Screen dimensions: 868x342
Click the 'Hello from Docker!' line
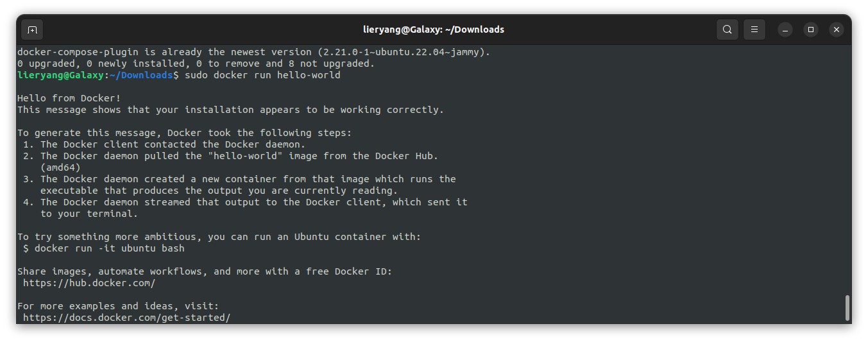69,98
